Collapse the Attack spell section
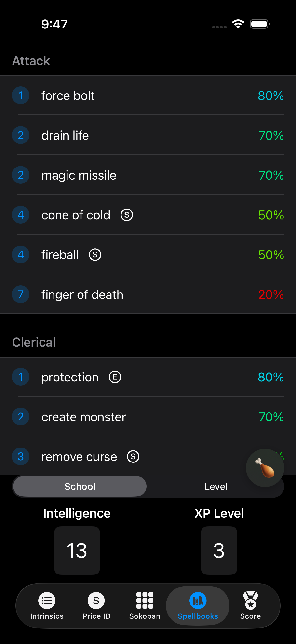296x644 pixels. click(x=31, y=60)
